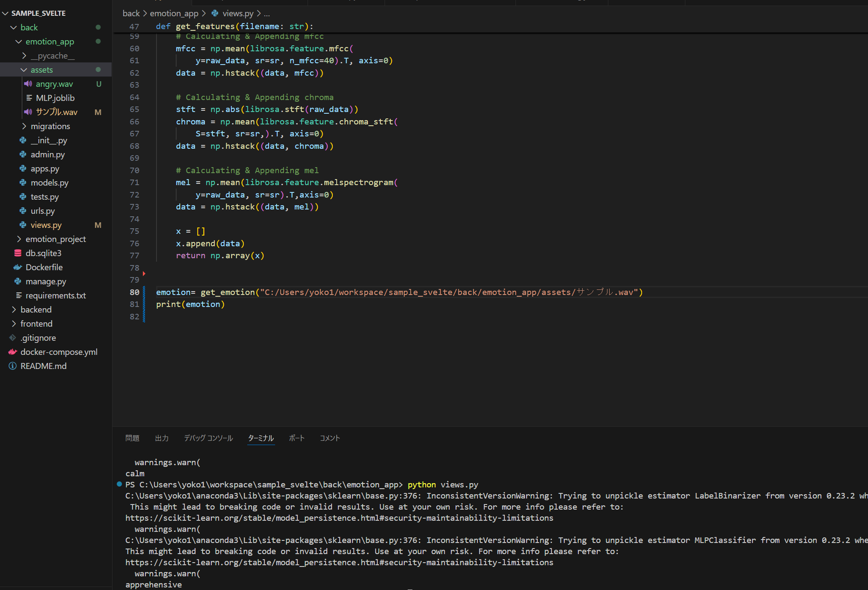Click the 'python views.py' terminal command
The height and width of the screenshot is (590, 868).
click(x=443, y=484)
